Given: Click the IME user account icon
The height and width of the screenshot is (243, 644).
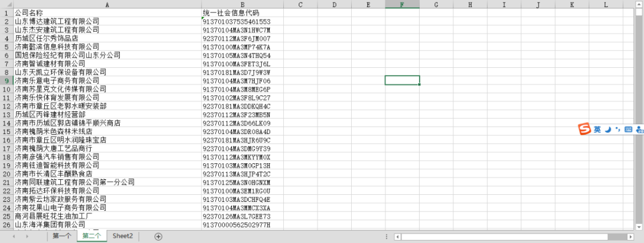Looking at the screenshot, I should point(639,129).
